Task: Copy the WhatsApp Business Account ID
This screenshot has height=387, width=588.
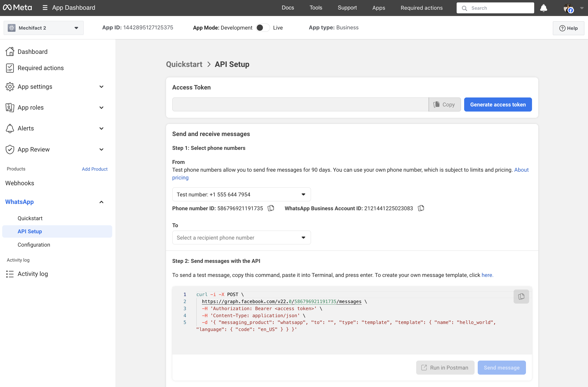Action: (421, 208)
